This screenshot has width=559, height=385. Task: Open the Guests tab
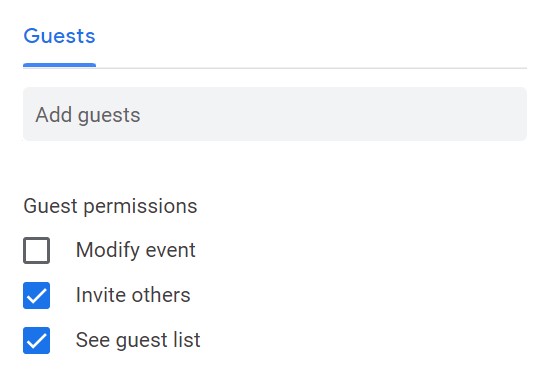(x=60, y=36)
